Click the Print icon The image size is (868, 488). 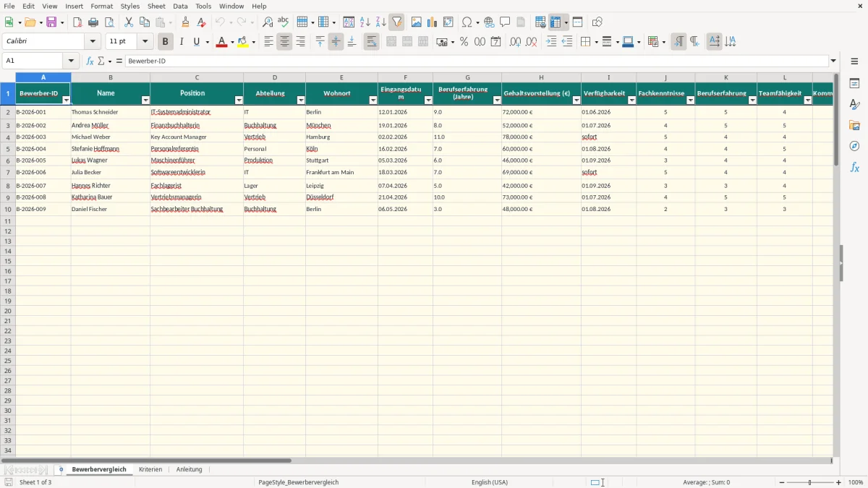point(93,22)
